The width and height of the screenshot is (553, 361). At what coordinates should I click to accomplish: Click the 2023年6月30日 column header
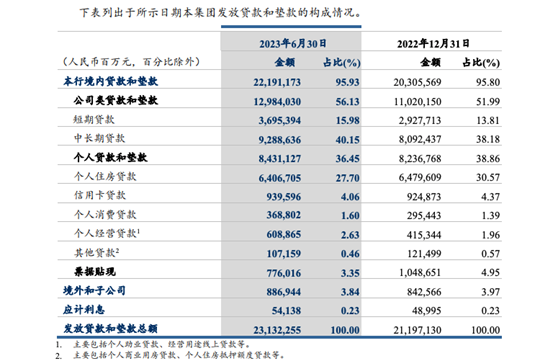pyautogui.click(x=293, y=44)
